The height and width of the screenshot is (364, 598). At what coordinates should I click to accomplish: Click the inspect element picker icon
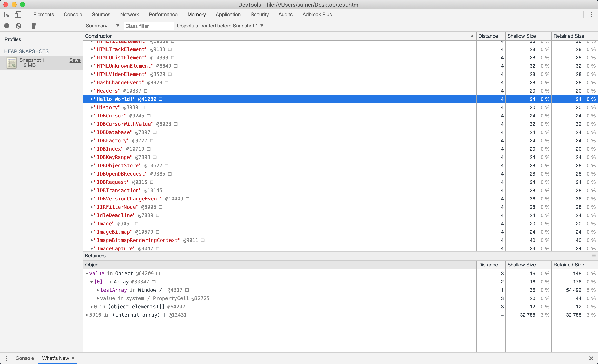click(7, 15)
